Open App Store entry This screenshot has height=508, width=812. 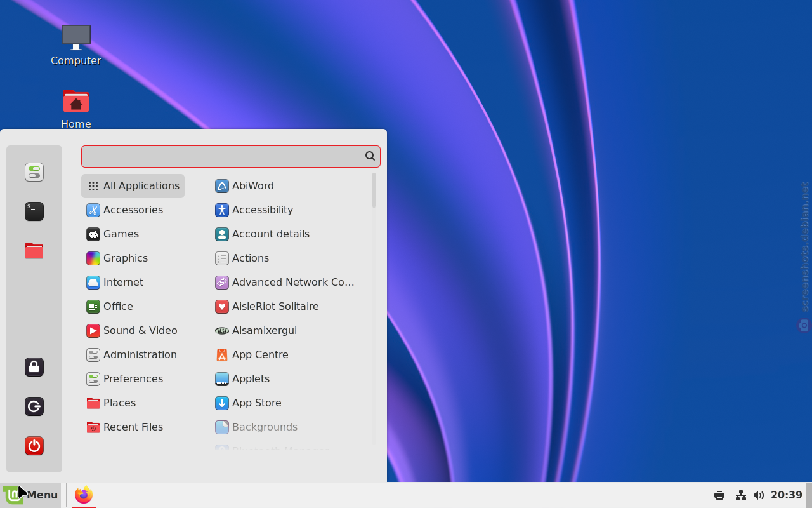[x=285, y=403]
